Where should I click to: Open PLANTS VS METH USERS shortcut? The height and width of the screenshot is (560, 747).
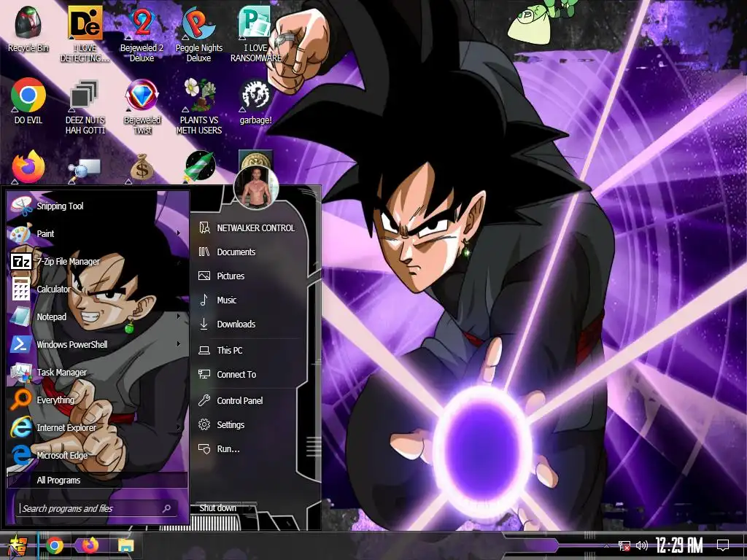click(198, 106)
